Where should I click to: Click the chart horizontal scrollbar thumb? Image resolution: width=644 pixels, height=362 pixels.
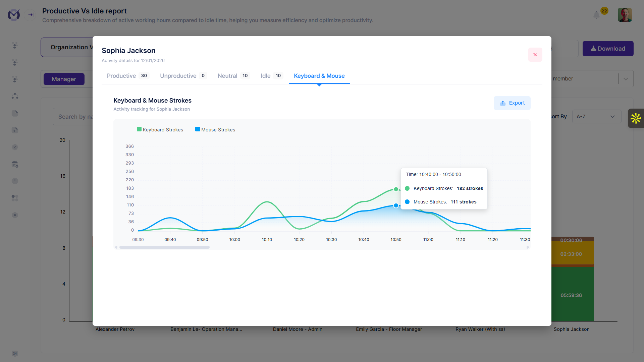pos(164,247)
